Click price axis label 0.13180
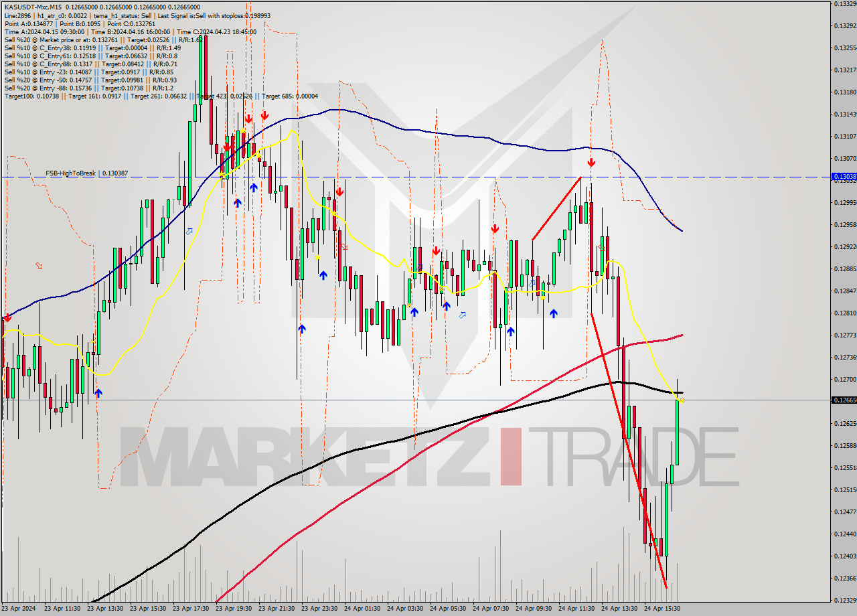Viewport: 857px width, 616px height. tap(844, 92)
